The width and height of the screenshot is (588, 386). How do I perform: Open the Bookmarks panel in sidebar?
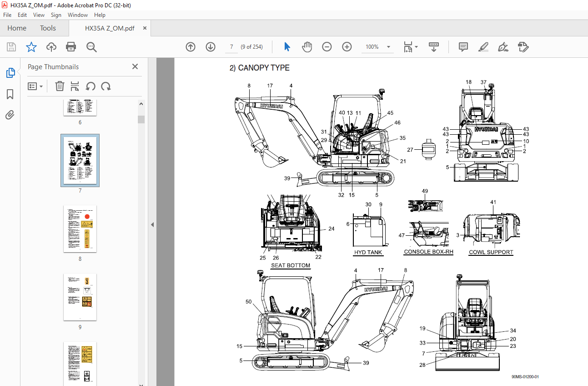(10, 94)
